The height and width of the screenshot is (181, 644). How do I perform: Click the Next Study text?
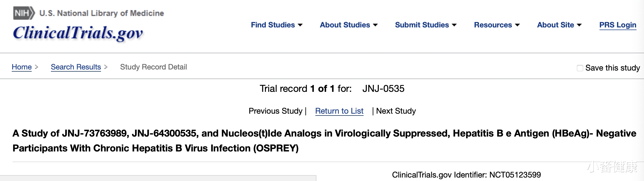(396, 111)
